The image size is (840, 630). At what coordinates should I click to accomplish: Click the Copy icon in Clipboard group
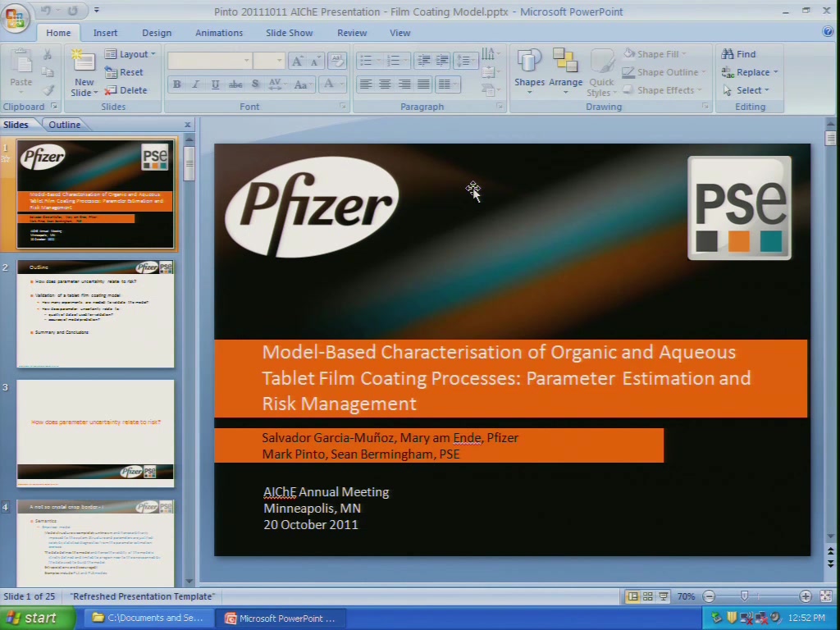pyautogui.click(x=48, y=72)
